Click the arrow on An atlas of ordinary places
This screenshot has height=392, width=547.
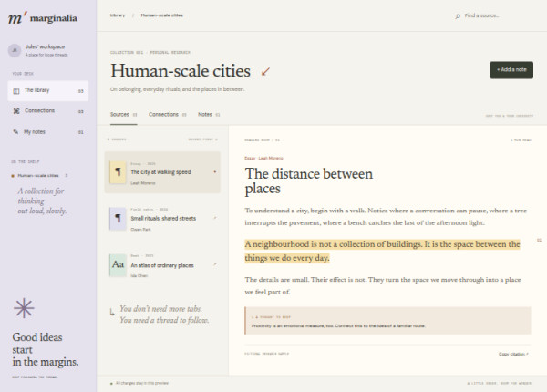215,264
